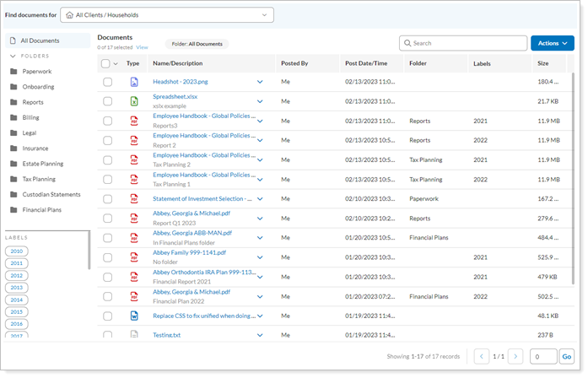
Task: Click the text file icon for Testing.txt
Action: pyautogui.click(x=133, y=335)
